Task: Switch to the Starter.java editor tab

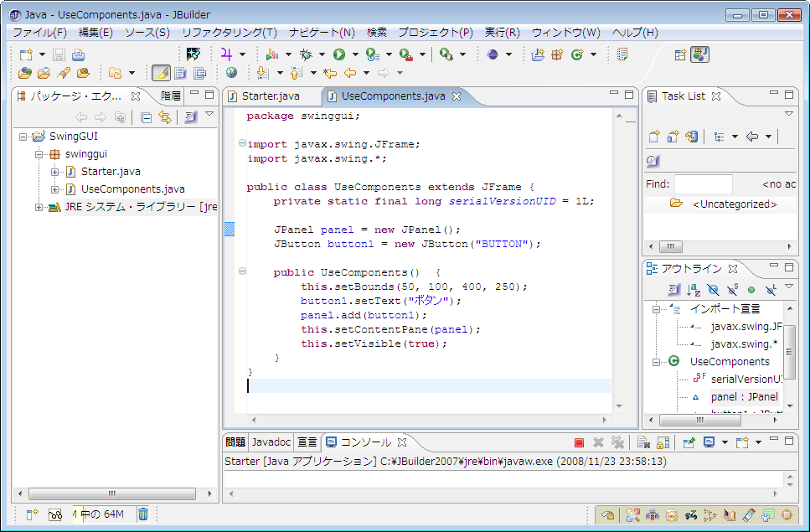Action: click(x=270, y=96)
